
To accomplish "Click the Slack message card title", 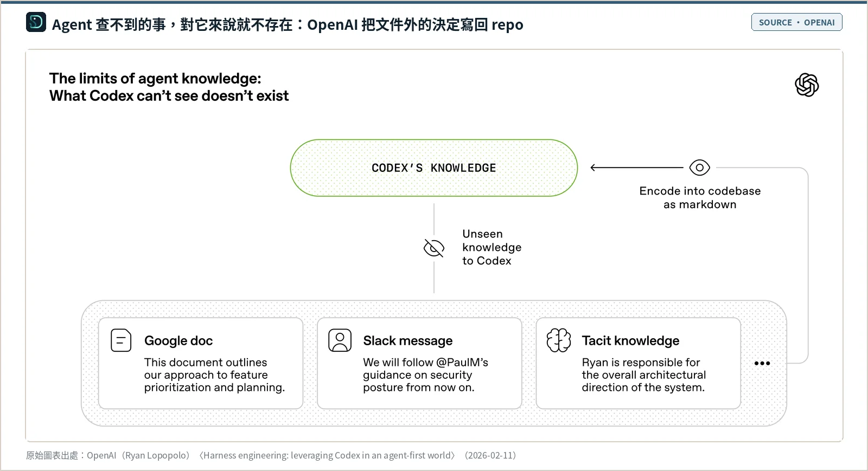I will point(408,341).
